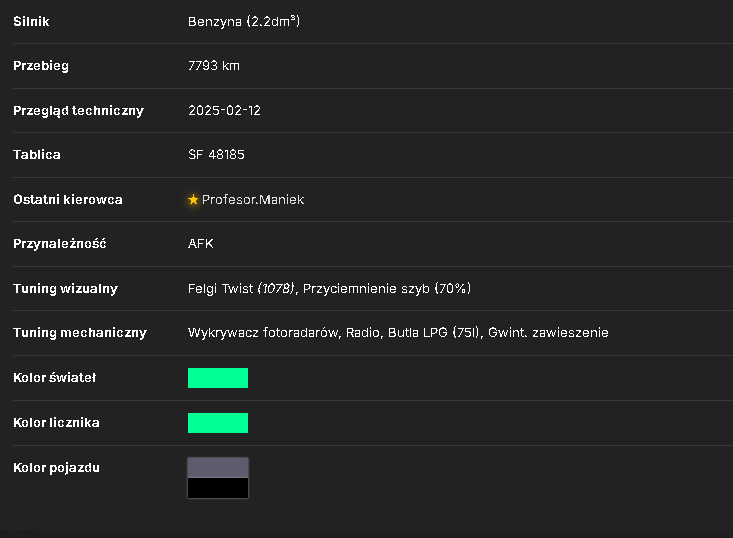
Task: Click the Radio tuning item
Action: click(364, 333)
